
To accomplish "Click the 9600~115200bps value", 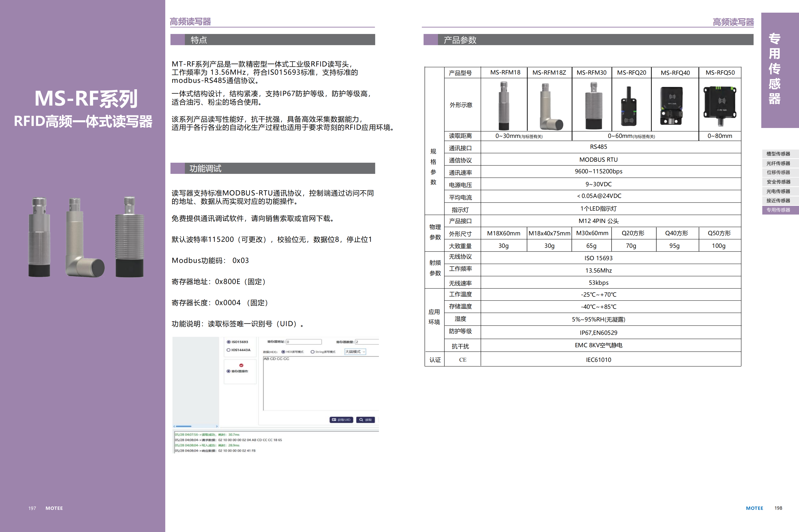I will (x=599, y=171).
